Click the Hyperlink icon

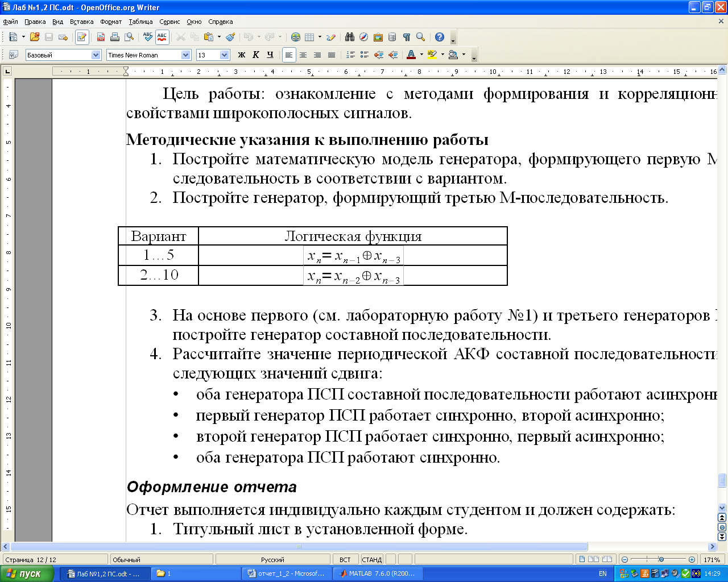pyautogui.click(x=296, y=37)
